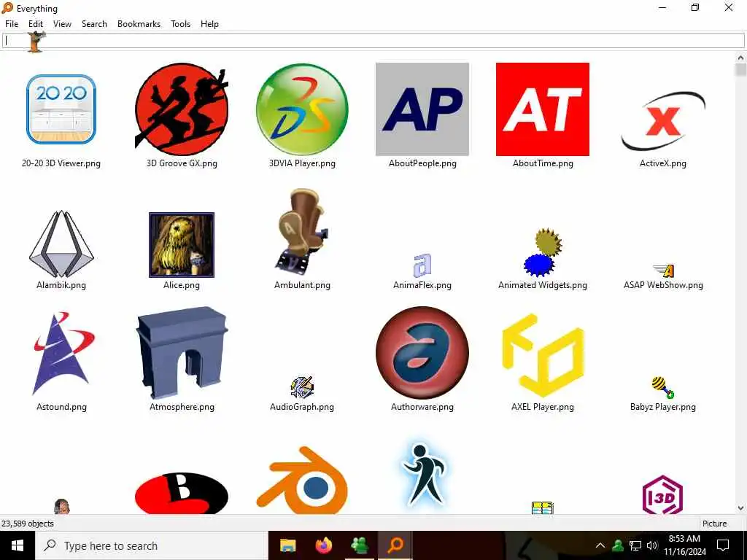The height and width of the screenshot is (560, 747).
Task: Select the Animated Widgets.png gears icon
Action: [x=543, y=252]
